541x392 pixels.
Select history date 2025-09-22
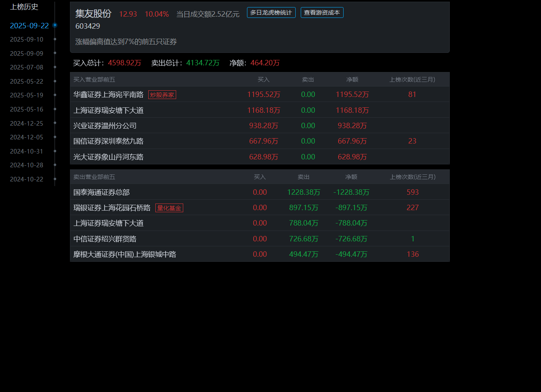pos(29,25)
